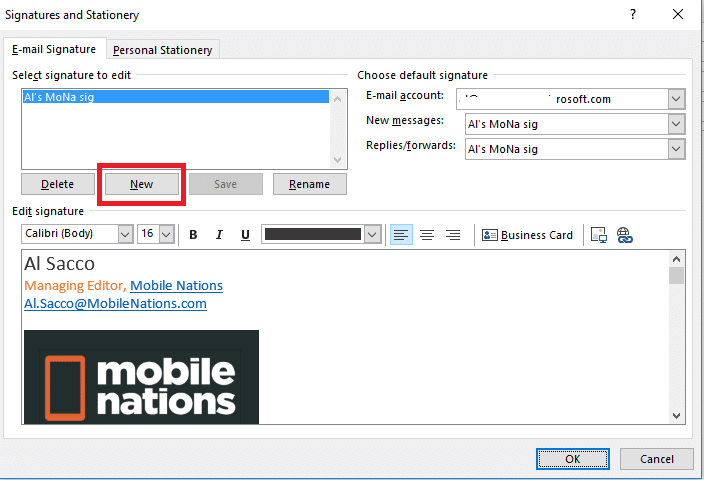Insert a hyperlink into the signature

[x=625, y=235]
